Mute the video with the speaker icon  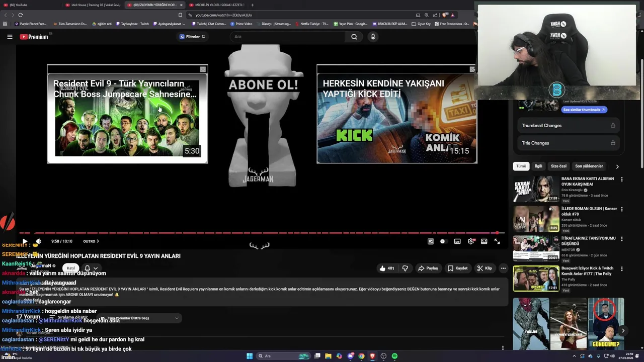(38, 241)
